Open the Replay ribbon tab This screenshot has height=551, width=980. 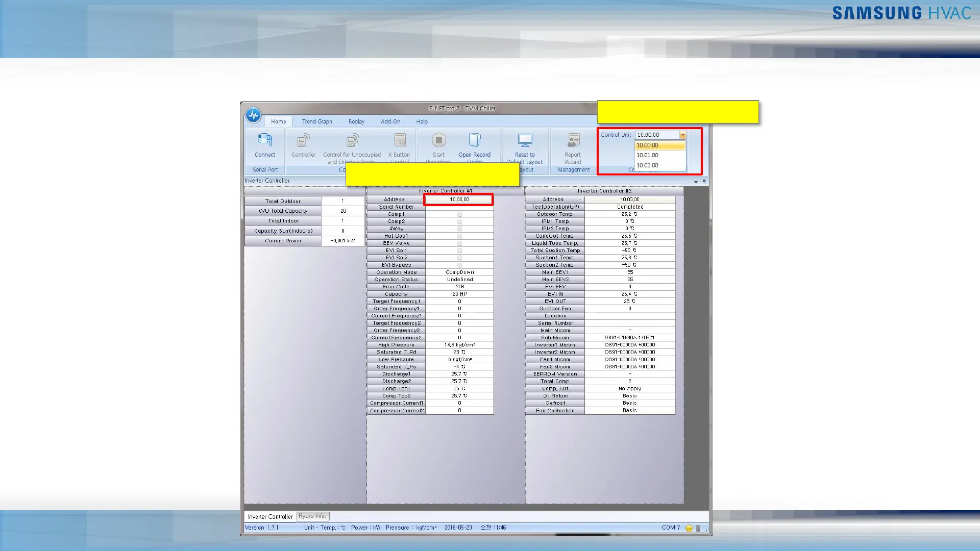click(x=356, y=121)
